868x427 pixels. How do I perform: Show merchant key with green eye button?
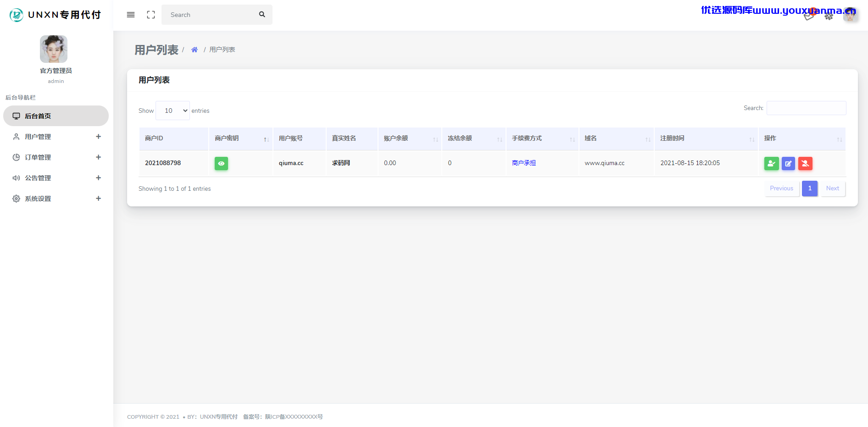point(221,163)
